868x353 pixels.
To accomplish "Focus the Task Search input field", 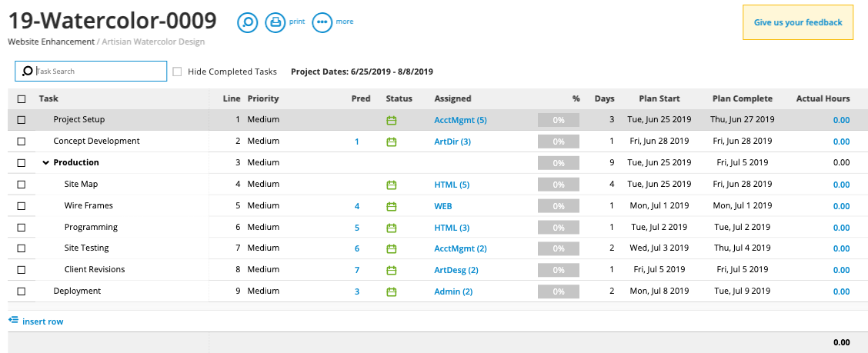I will [x=91, y=72].
